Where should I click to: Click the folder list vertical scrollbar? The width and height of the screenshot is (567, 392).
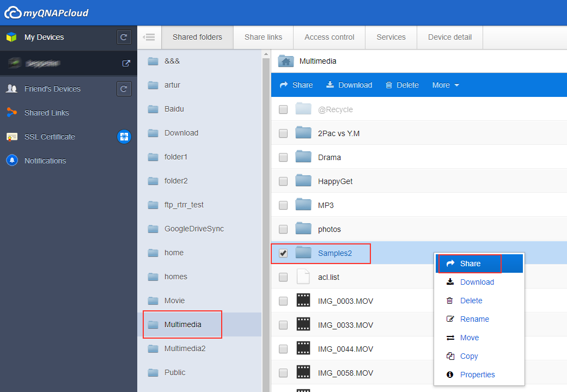point(266,218)
